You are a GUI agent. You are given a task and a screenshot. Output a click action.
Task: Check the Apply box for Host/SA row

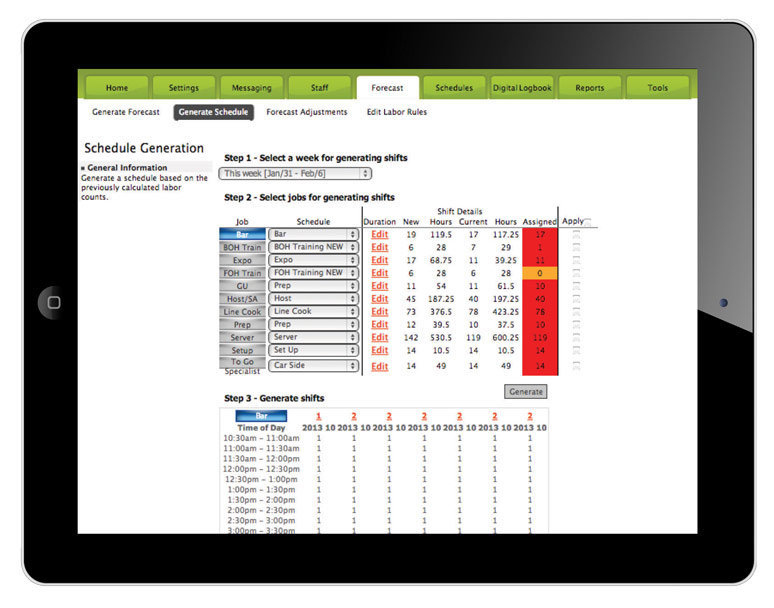point(577,299)
